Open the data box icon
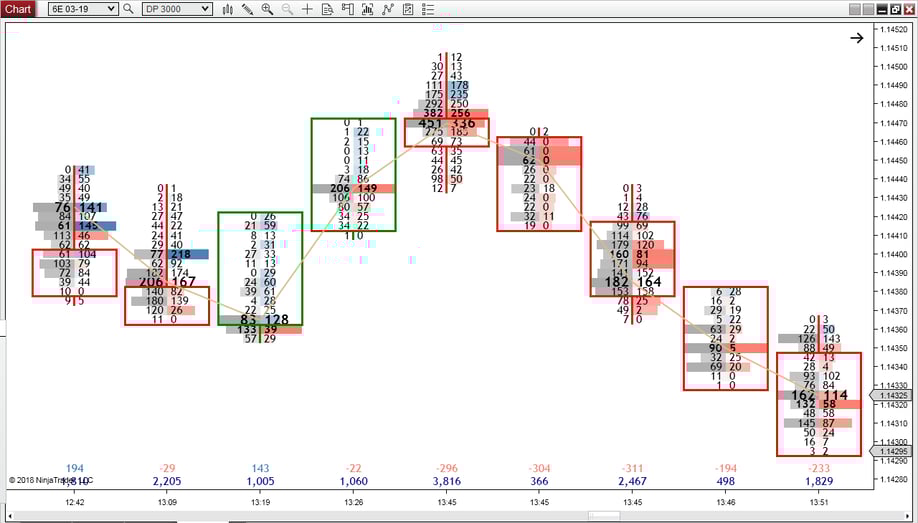This screenshot has width=918, height=523. (327, 9)
